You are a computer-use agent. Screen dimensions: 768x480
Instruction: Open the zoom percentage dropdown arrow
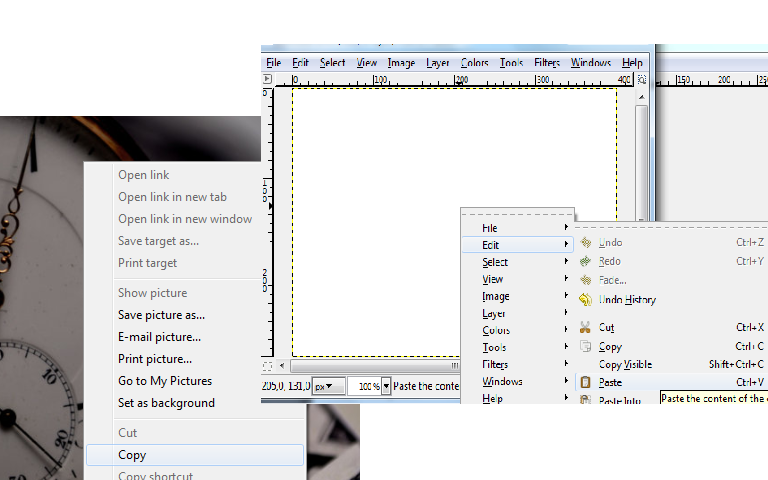click(386, 386)
